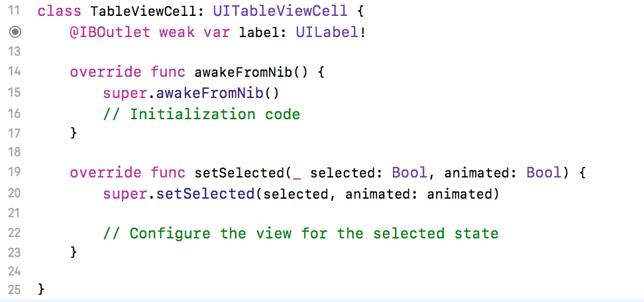Click the Configure the view comment
This screenshot has width=644, height=302.
coord(301,234)
